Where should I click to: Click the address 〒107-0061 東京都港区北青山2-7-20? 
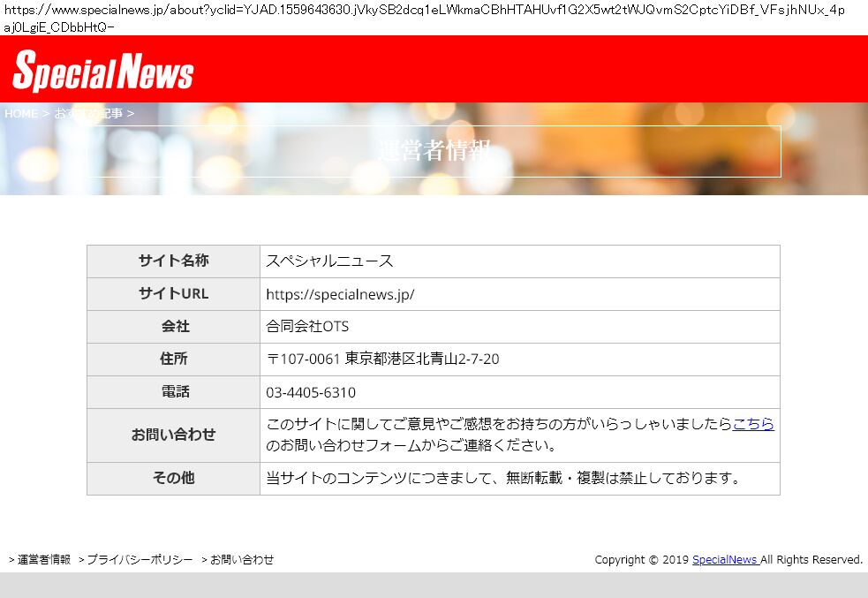click(382, 360)
